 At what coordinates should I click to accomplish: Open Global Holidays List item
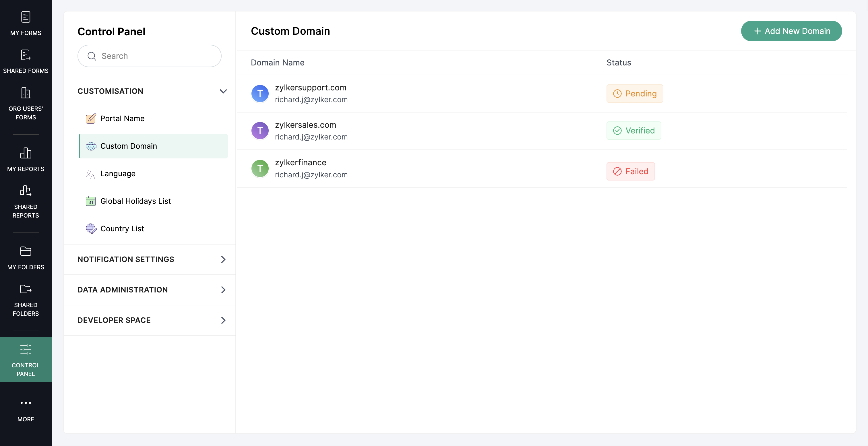153,201
